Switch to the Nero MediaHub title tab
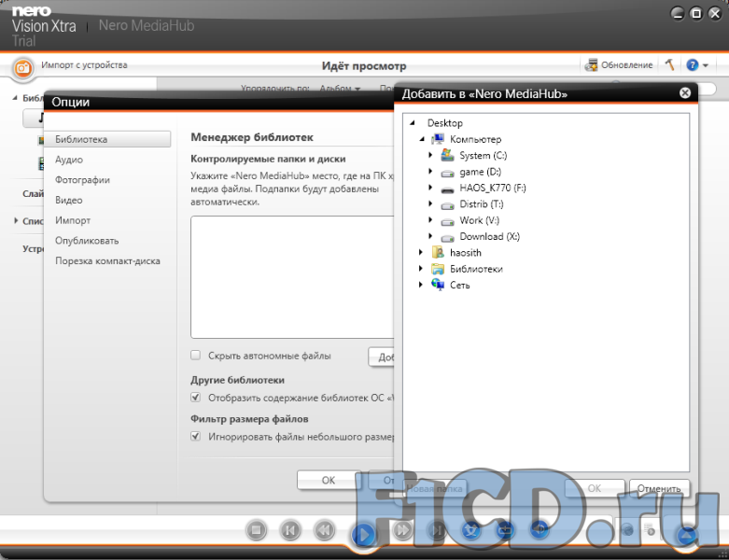 pos(147,25)
